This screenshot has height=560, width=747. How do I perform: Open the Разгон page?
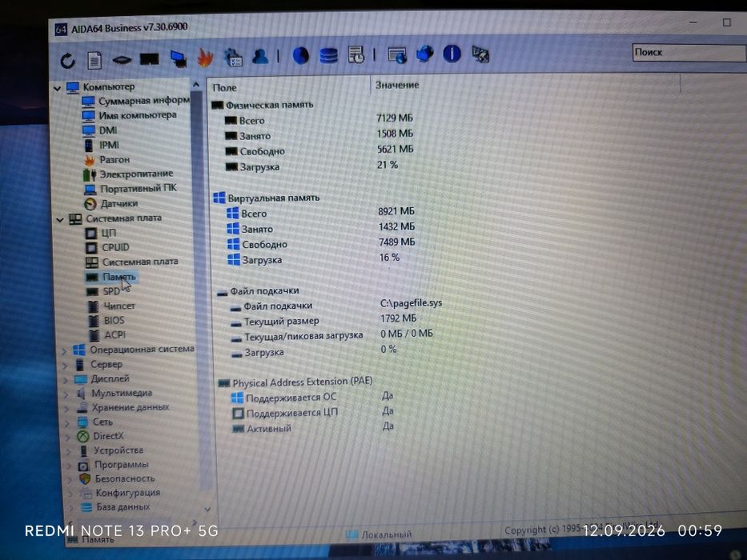tap(114, 159)
